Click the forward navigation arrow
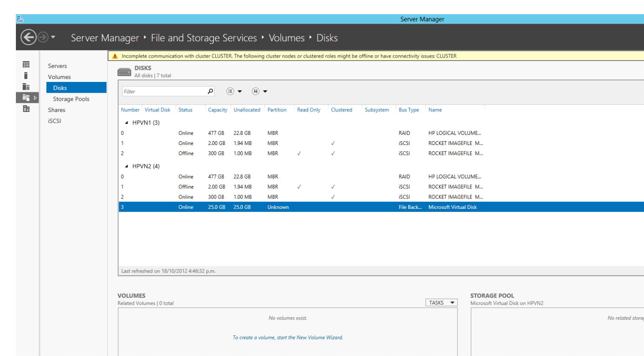Image resolution: width=644 pixels, height=356 pixels. tap(43, 38)
